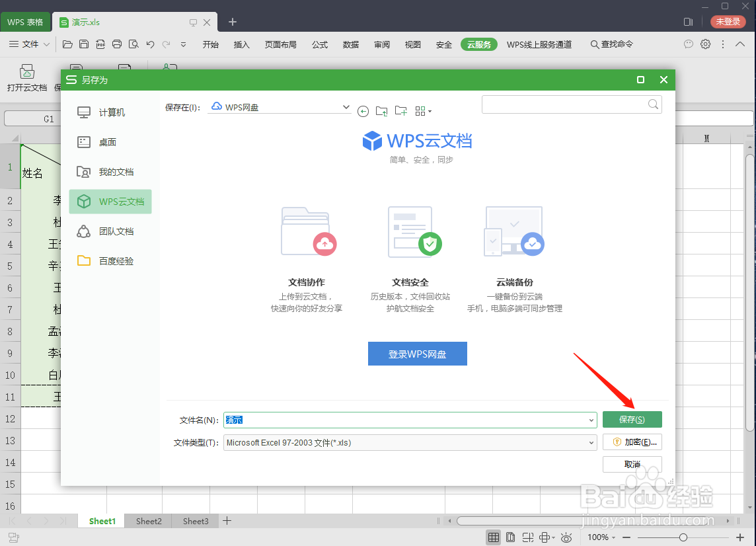Screen dimensions: 756x546
Task: Go up one folder level in dialog
Action: click(381, 112)
